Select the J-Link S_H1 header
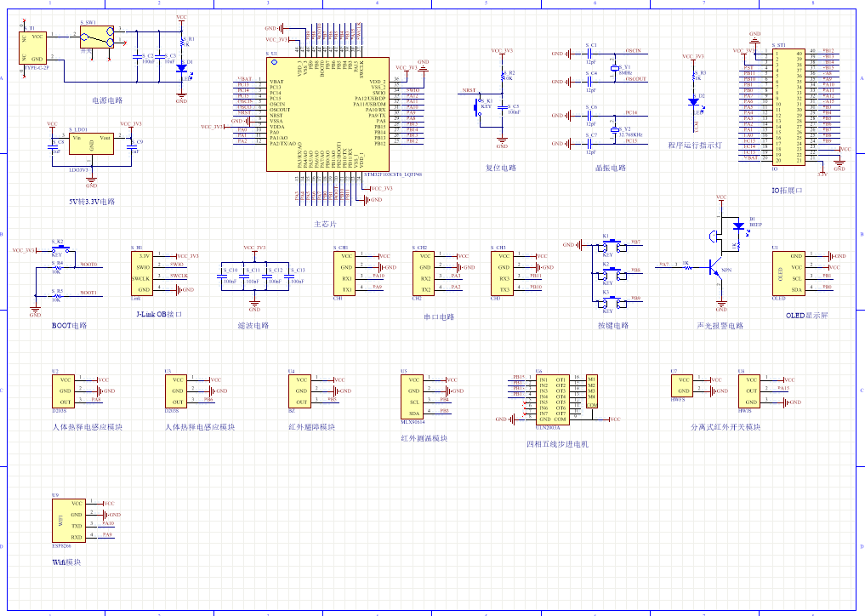Screen dimensions: 865x616 [x=144, y=272]
